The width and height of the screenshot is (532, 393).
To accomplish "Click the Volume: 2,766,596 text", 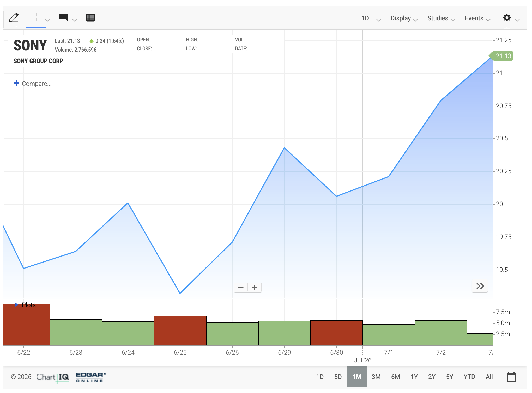I will (76, 50).
